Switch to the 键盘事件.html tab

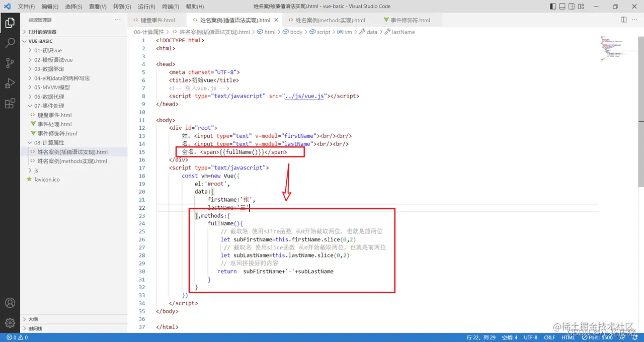tap(157, 20)
